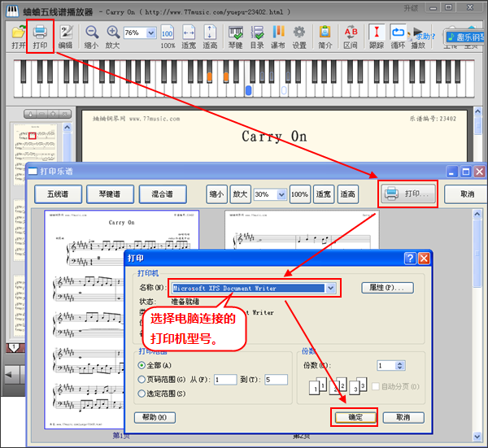Viewport: 488px width, 448px height.
Task: Open the 目录 (catalog) icon
Action: 257,37
